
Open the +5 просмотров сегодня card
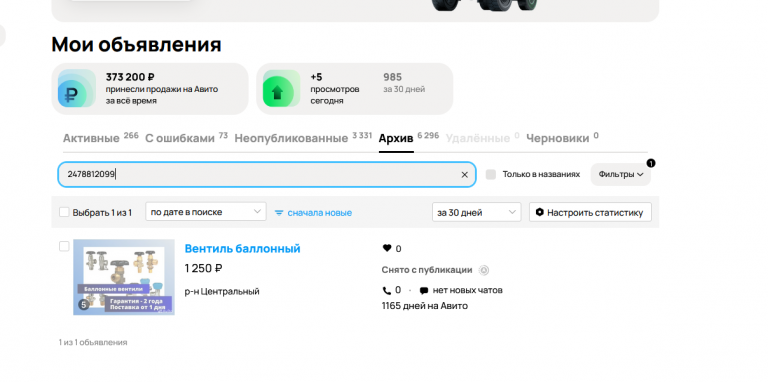coord(355,89)
